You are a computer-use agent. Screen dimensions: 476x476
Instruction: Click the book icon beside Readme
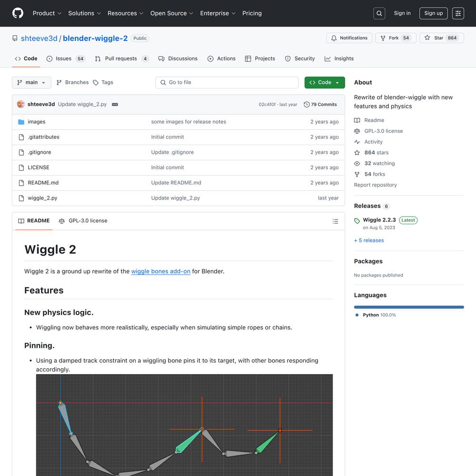[357, 120]
